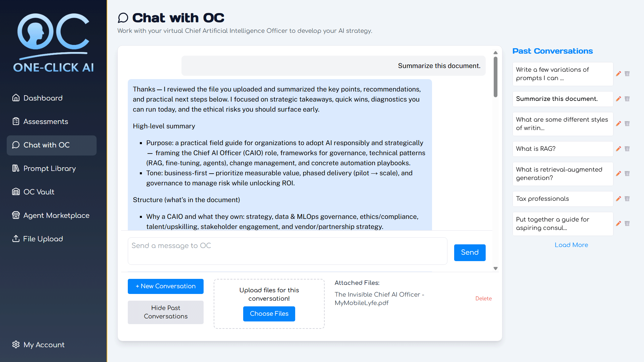The height and width of the screenshot is (362, 644).
Task: Start a New Conversation
Action: click(x=165, y=286)
